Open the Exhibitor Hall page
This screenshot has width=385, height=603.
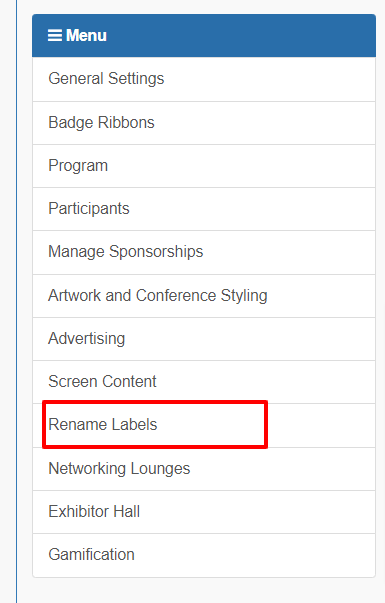pyautogui.click(x=204, y=512)
